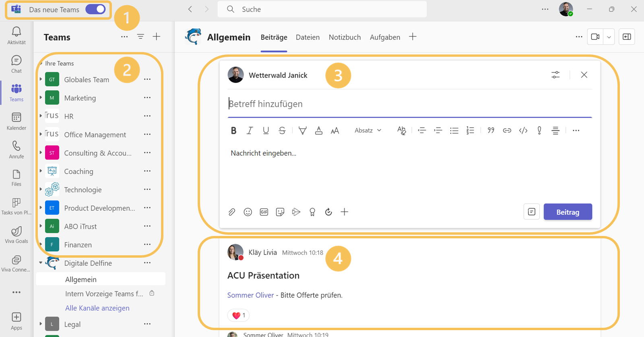
Task: Insert a numbered list
Action: point(470,130)
